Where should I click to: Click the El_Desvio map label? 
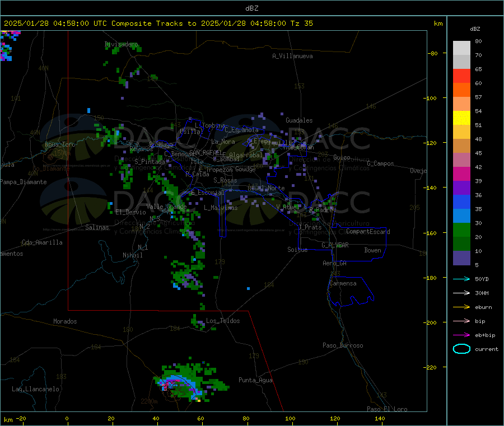[x=130, y=212]
